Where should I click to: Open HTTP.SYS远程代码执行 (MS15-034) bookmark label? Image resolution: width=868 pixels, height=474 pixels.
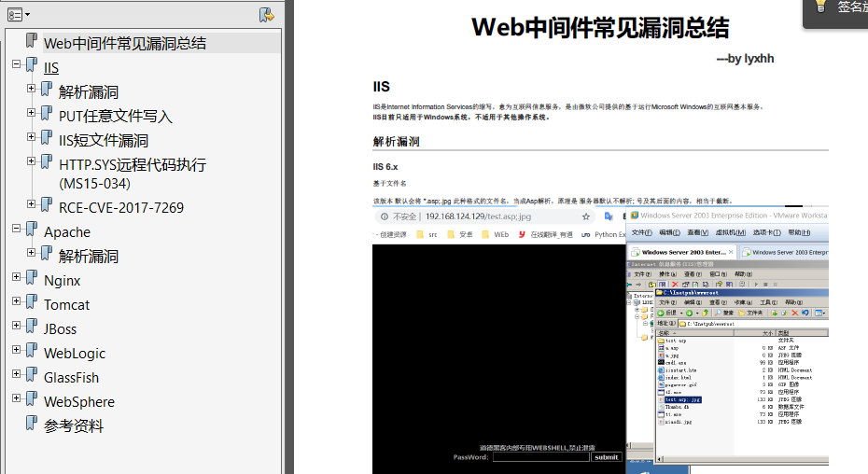(x=133, y=174)
